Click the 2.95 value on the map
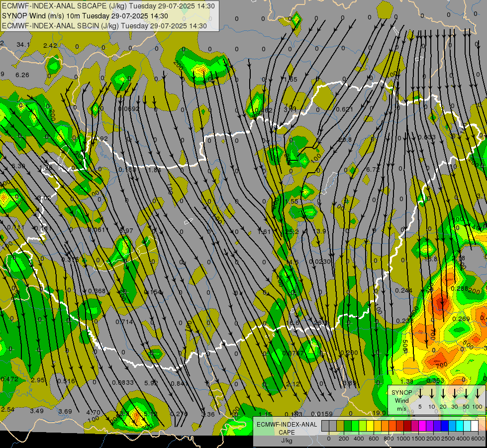 [x=38, y=380]
